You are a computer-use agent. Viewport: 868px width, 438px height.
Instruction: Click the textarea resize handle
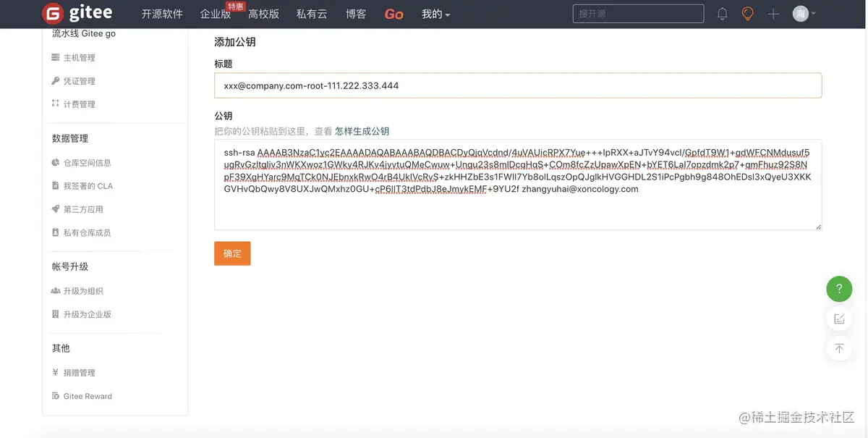pos(817,226)
